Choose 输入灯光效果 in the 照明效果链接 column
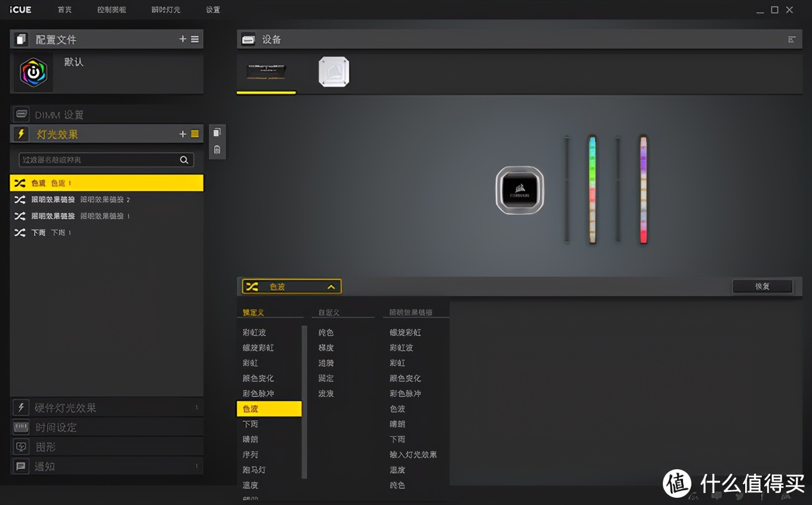 coord(413,455)
